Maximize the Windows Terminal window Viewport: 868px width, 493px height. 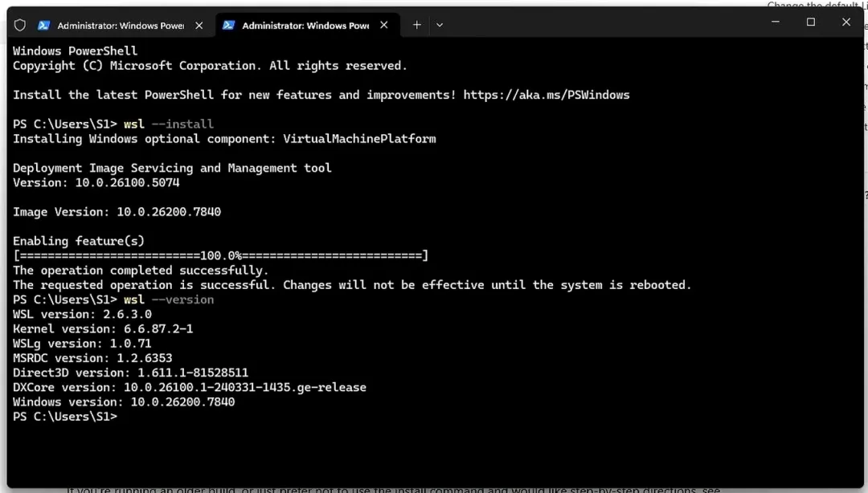tap(811, 22)
